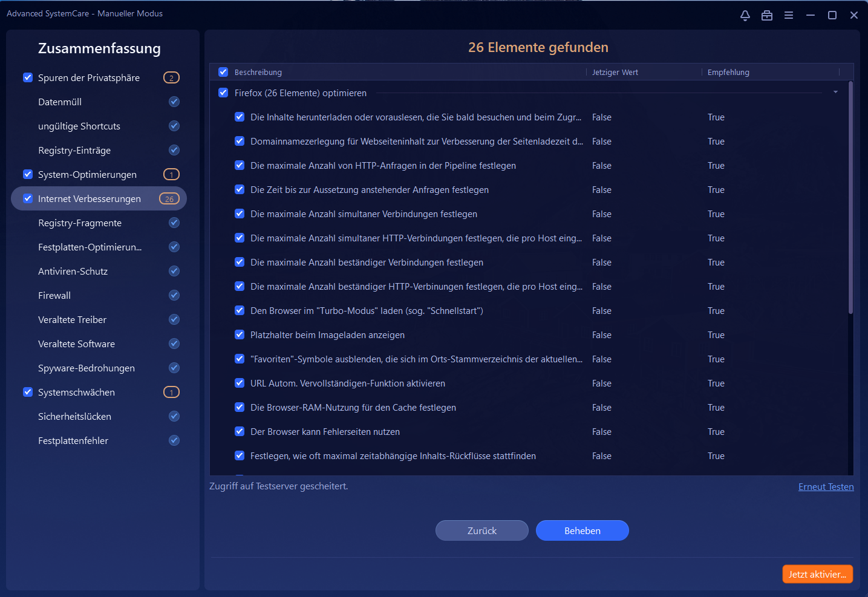Image resolution: width=868 pixels, height=597 pixels.
Task: Open the hamburger menu icon
Action: [x=789, y=15]
